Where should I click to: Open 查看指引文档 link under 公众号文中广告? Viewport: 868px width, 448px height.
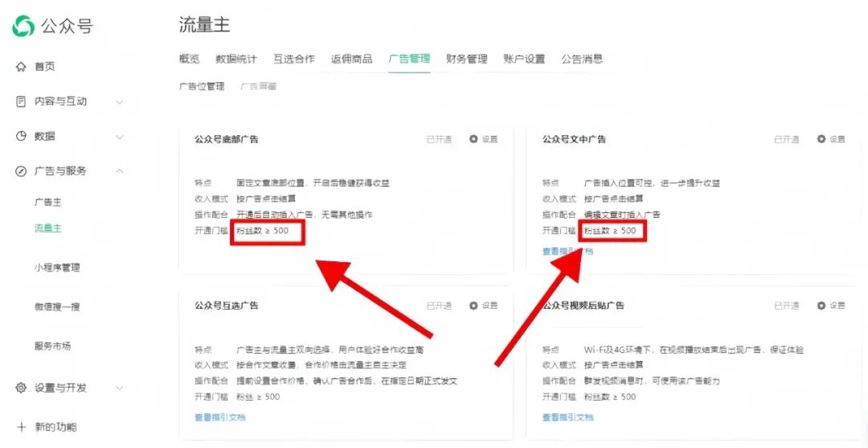point(568,252)
